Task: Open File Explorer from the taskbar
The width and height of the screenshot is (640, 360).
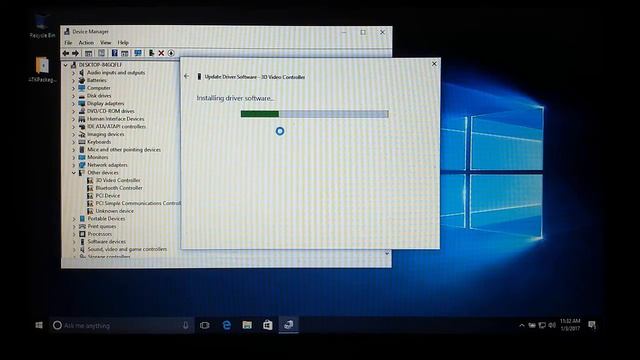Action: [247, 325]
